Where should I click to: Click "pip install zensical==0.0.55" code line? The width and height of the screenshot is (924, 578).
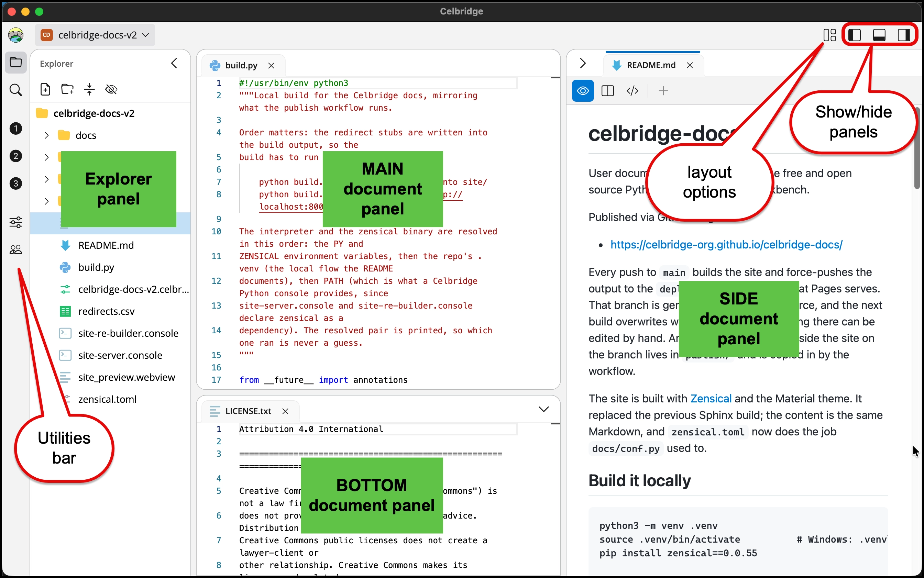(x=678, y=553)
